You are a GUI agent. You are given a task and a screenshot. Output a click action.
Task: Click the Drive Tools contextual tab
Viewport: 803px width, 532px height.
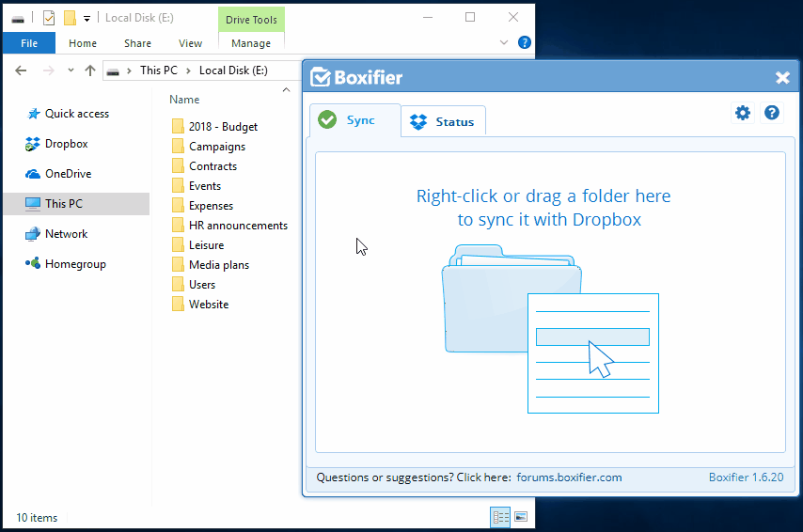(x=251, y=20)
